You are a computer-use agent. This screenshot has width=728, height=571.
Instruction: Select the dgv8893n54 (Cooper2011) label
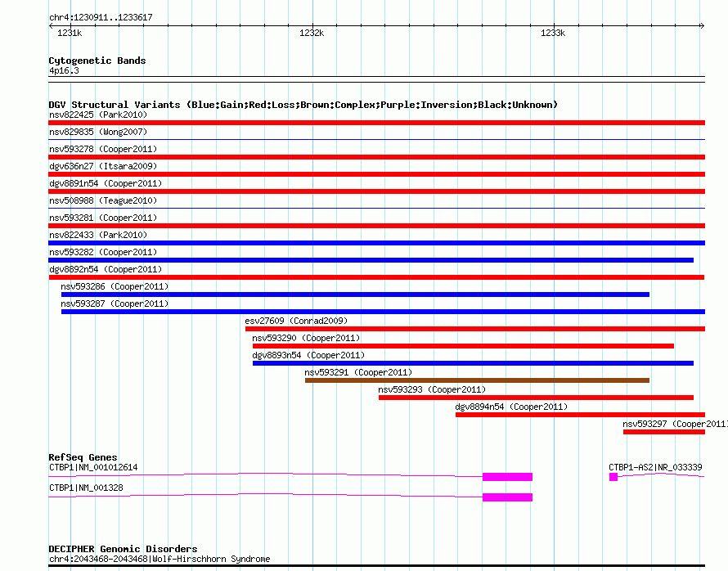click(308, 355)
